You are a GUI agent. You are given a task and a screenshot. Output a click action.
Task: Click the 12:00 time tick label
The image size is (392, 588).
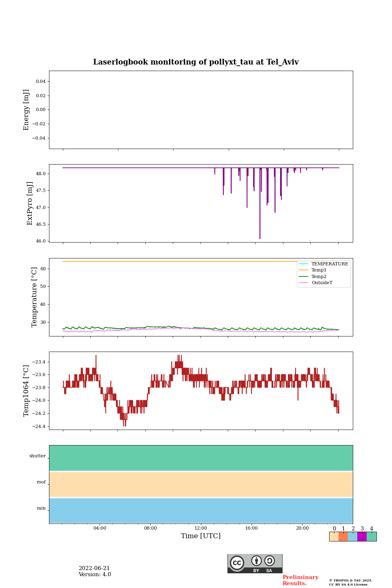pos(201,528)
